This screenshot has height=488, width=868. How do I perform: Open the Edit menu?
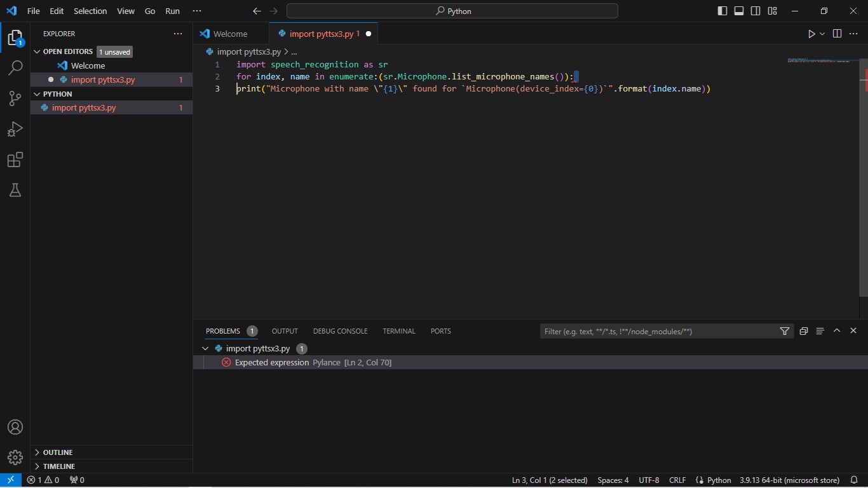[x=57, y=11]
